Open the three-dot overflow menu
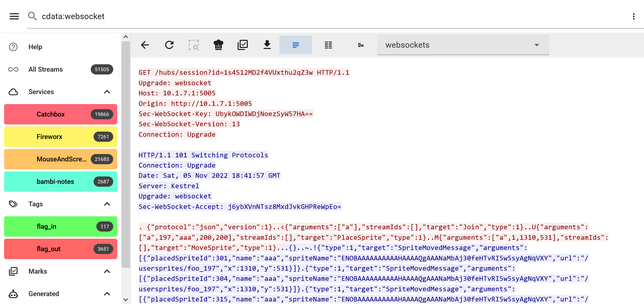 (x=633, y=16)
